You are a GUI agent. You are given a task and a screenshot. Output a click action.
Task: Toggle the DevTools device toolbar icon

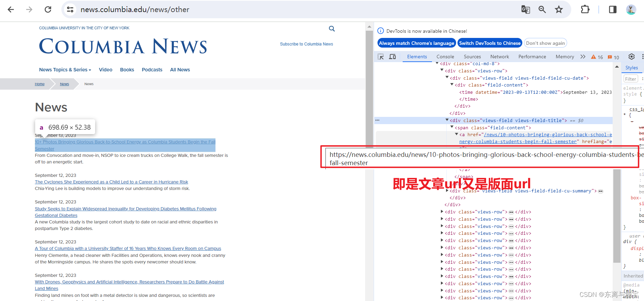coord(392,57)
